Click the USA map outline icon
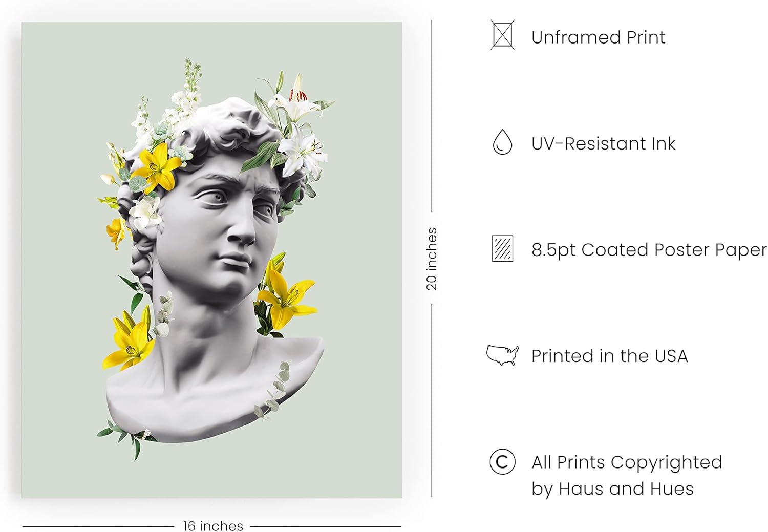The width and height of the screenshot is (768, 532). tap(502, 355)
